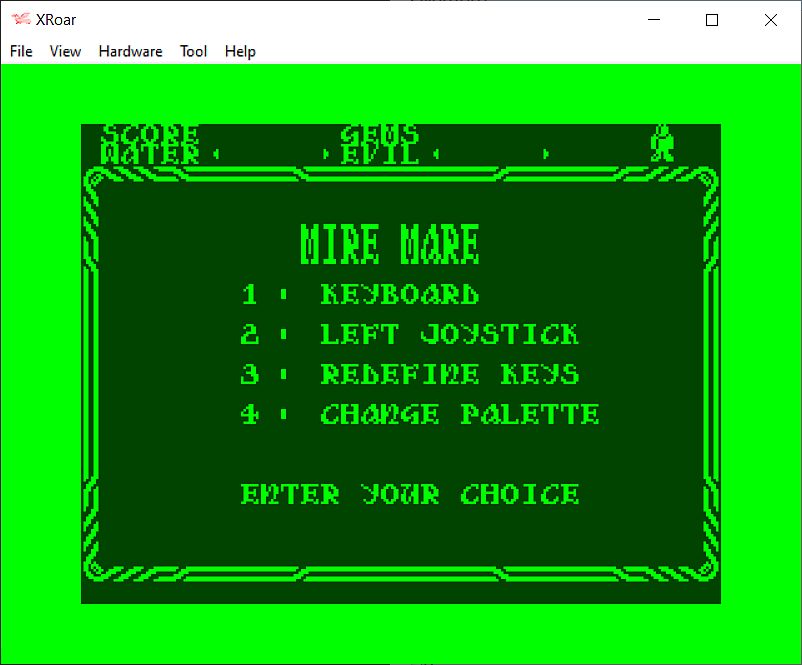
Task: Click the WATER gauge label
Action: [x=150, y=154]
